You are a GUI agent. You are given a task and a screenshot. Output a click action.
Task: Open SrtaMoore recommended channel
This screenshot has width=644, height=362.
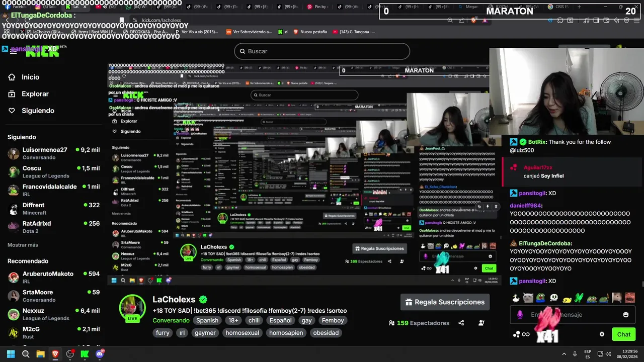(54, 296)
